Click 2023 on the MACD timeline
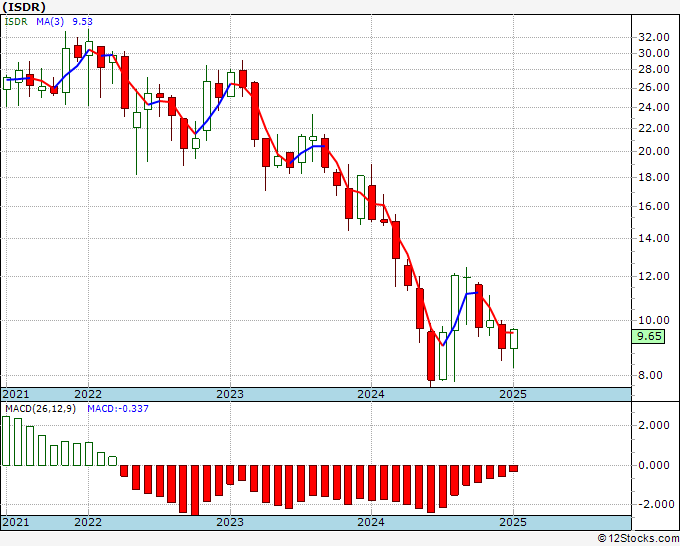680x546 pixels. point(230,522)
